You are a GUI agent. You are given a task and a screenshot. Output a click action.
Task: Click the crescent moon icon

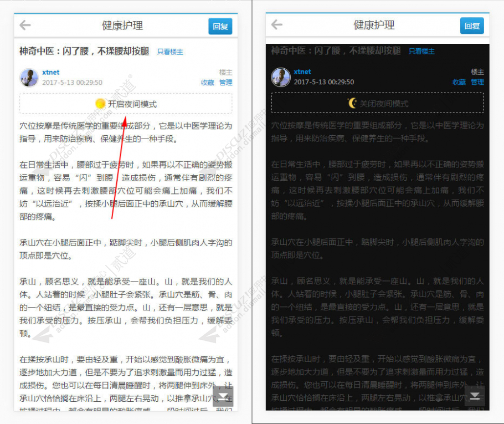coord(352,103)
